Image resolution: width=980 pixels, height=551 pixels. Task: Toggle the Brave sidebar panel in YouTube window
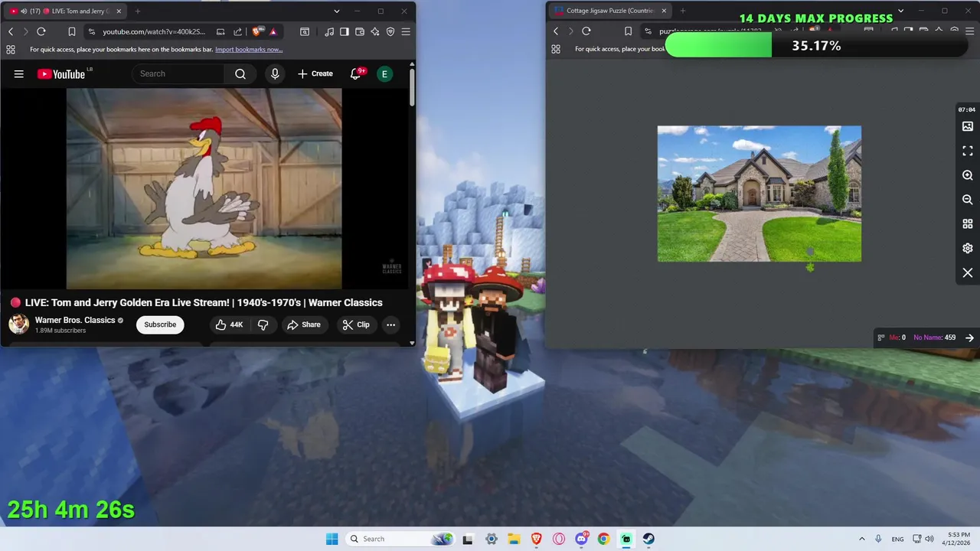click(x=345, y=31)
